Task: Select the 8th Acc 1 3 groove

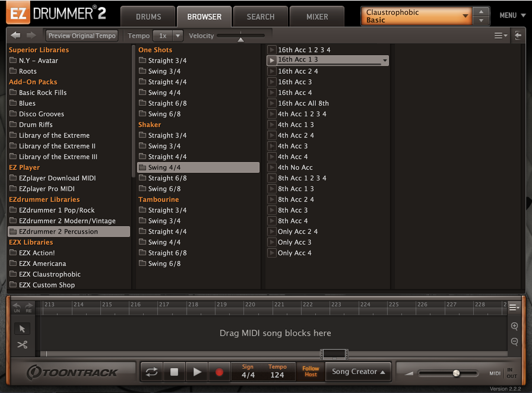Action: click(328, 189)
